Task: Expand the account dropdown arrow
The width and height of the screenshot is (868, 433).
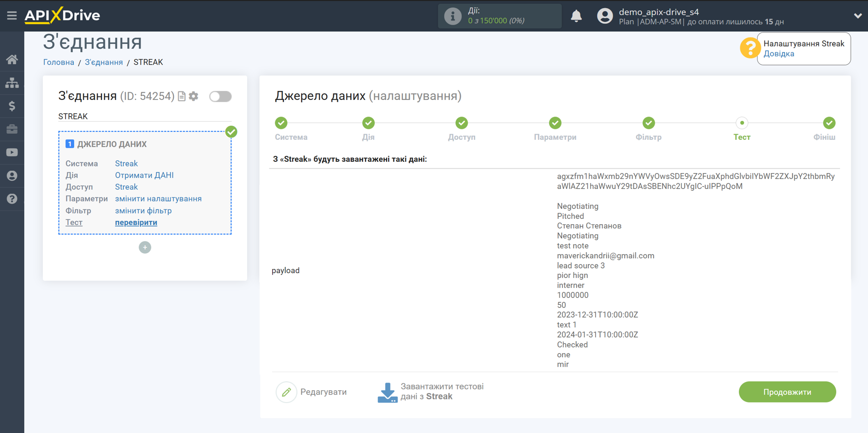Action: 858,16
